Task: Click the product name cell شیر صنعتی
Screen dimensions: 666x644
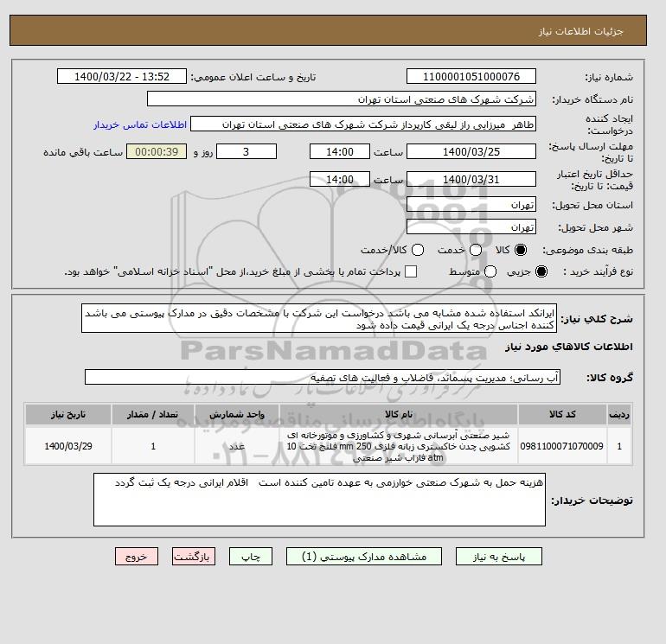Action: [399, 446]
